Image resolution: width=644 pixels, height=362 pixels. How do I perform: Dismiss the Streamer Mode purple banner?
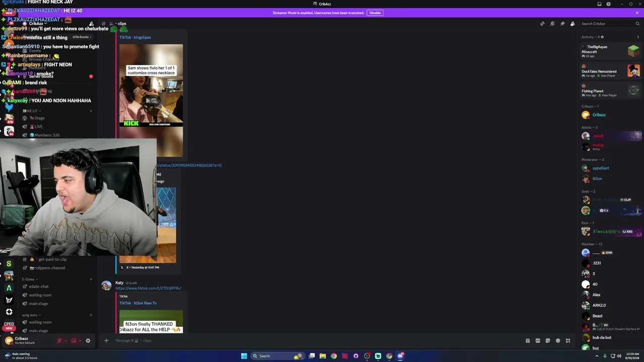click(x=637, y=13)
